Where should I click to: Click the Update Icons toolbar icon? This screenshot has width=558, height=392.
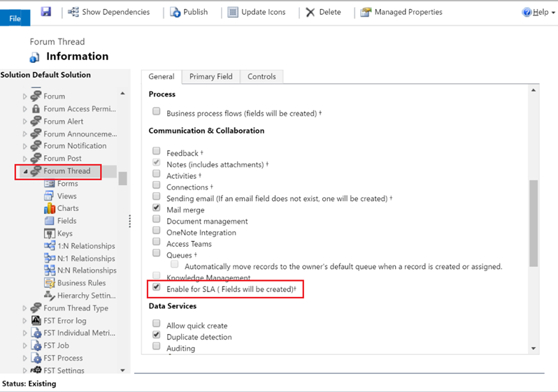tap(233, 12)
